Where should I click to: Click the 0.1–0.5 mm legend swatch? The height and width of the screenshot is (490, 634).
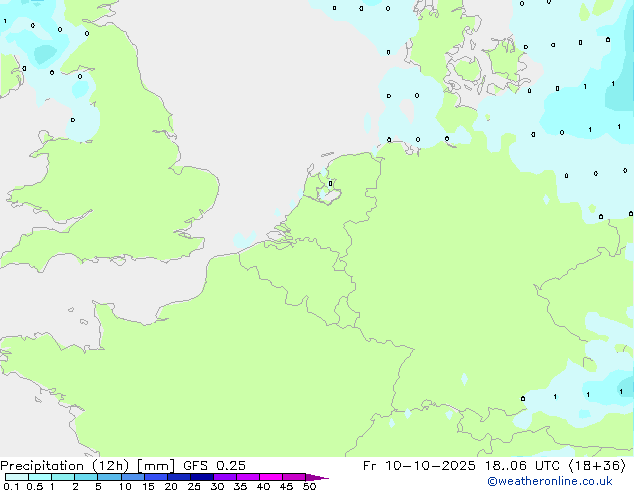(17, 477)
